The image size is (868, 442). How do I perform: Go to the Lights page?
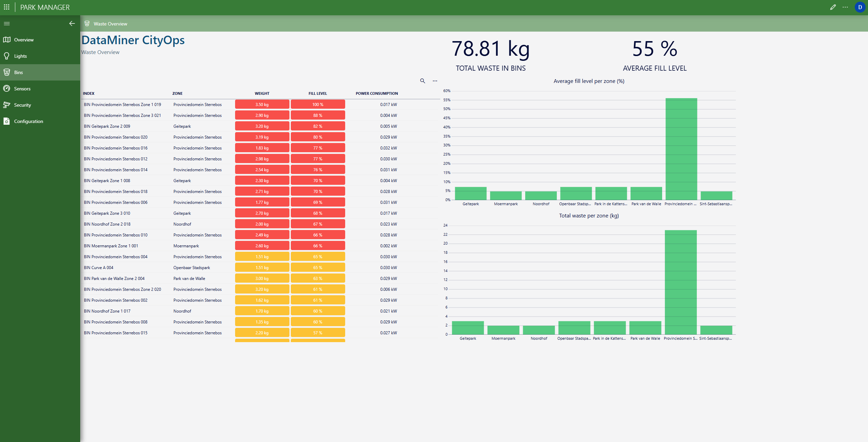(x=20, y=56)
